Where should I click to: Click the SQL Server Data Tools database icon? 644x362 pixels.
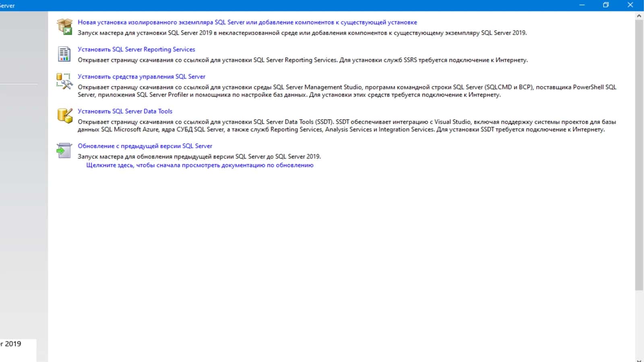[64, 116]
